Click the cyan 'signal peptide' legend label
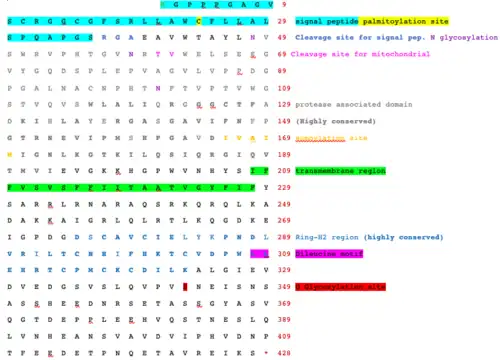The height and width of the screenshot is (360, 500). [x=327, y=21]
